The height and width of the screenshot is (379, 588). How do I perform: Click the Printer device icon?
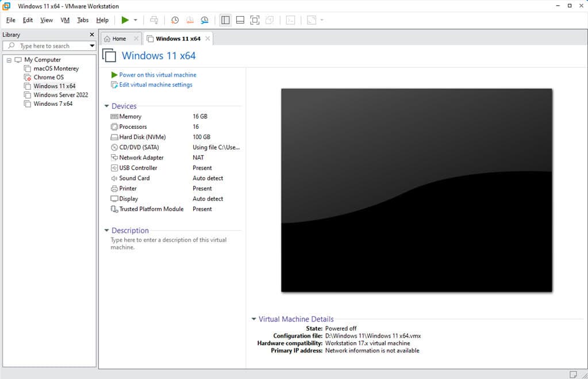point(114,189)
